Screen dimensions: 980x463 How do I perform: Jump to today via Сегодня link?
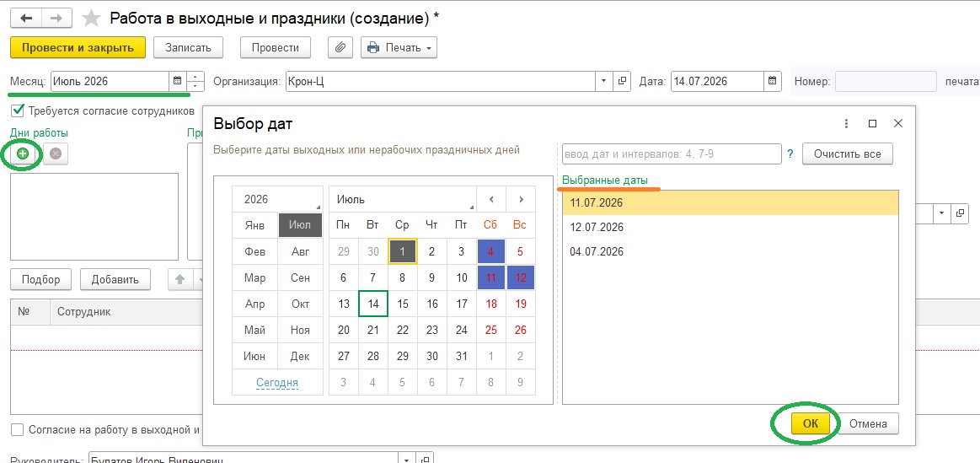click(277, 382)
